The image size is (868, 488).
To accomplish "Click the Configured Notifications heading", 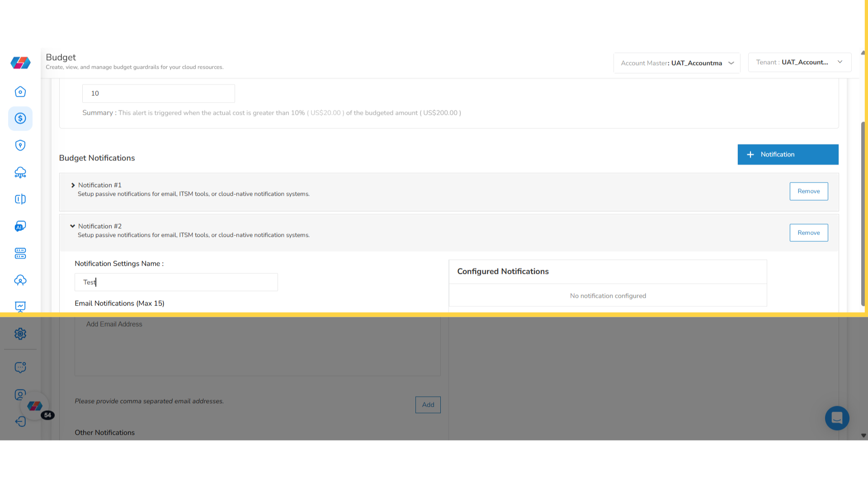I will pyautogui.click(x=503, y=272).
